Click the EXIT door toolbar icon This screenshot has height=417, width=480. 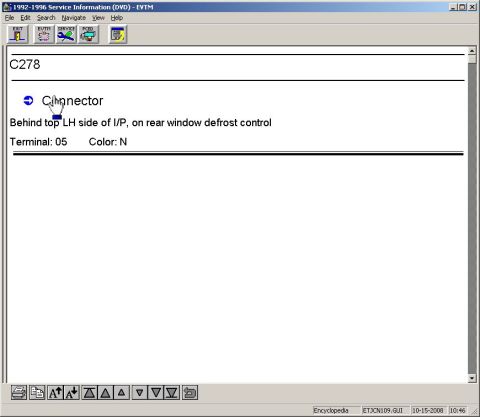click(x=18, y=34)
